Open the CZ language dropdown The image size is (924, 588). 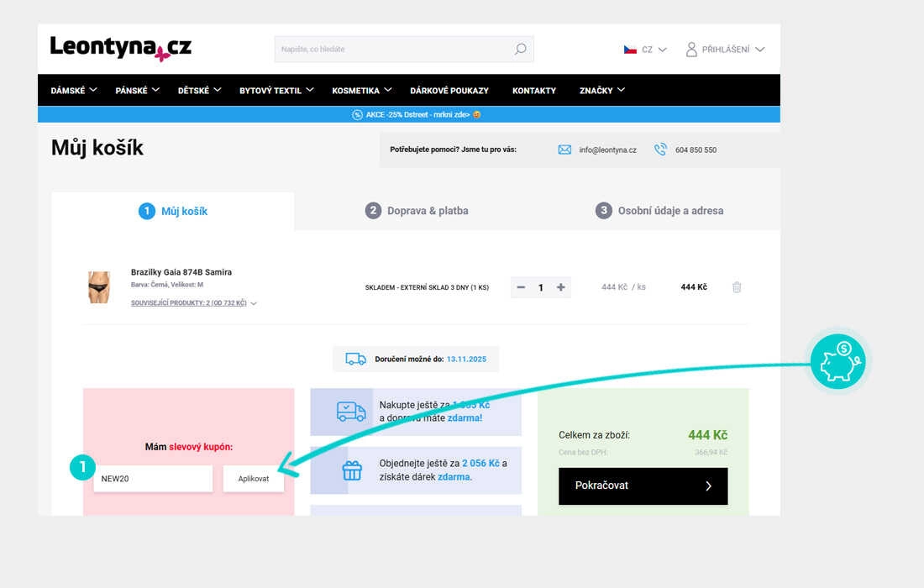[645, 50]
